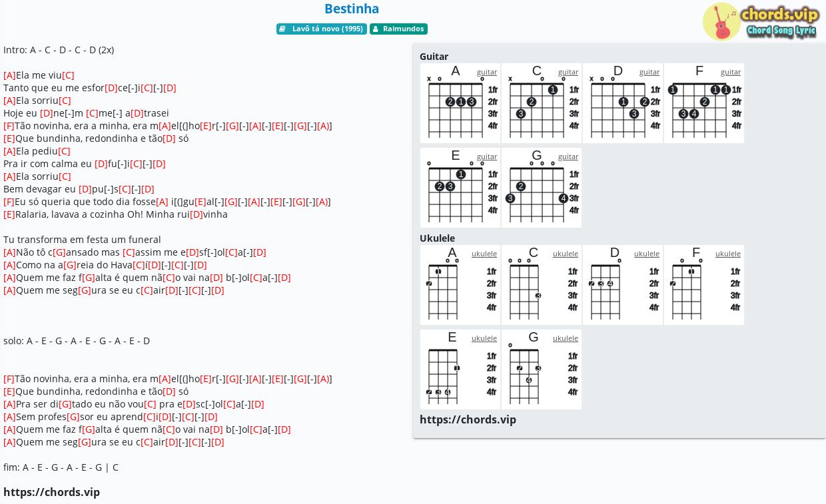Select the ukulele F chord fretboard diagram
The height and width of the screenshot is (504, 826).
click(704, 285)
